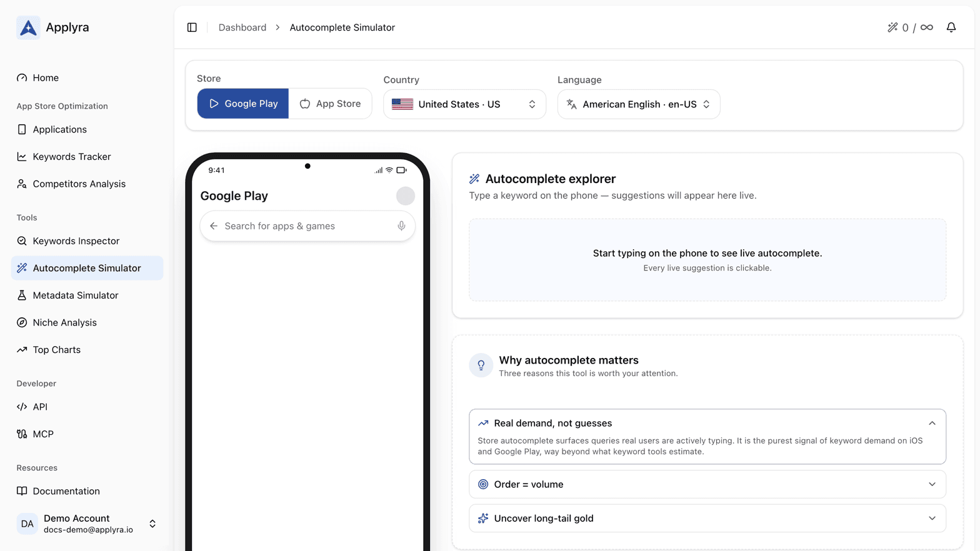Click Start typing on the phone placeholder box
980x551 pixels.
point(707,260)
